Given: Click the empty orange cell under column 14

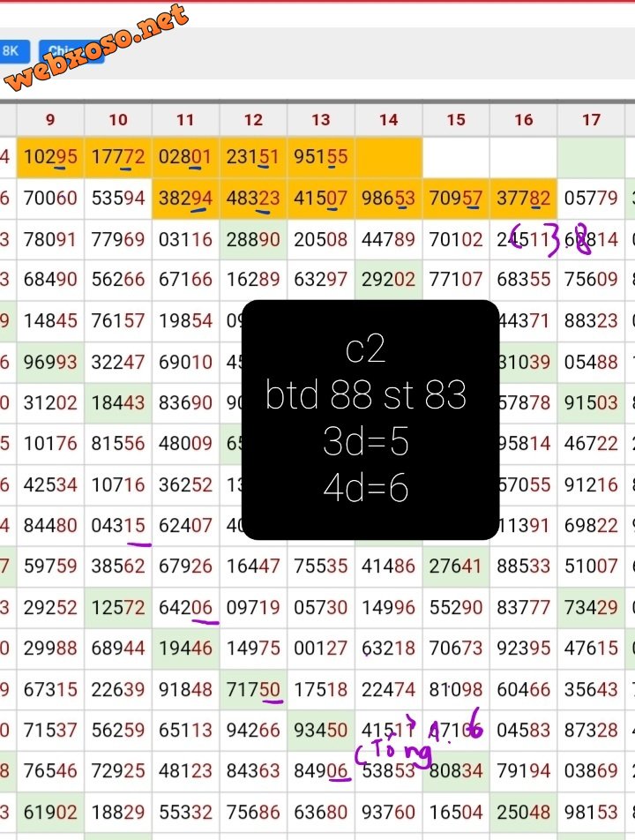Looking at the screenshot, I should pos(388,157).
